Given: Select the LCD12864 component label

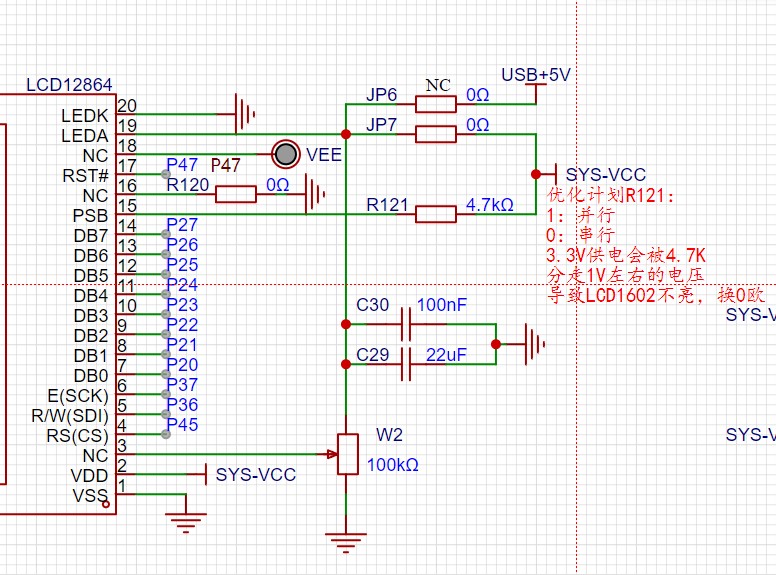Looking at the screenshot, I should [x=69, y=85].
